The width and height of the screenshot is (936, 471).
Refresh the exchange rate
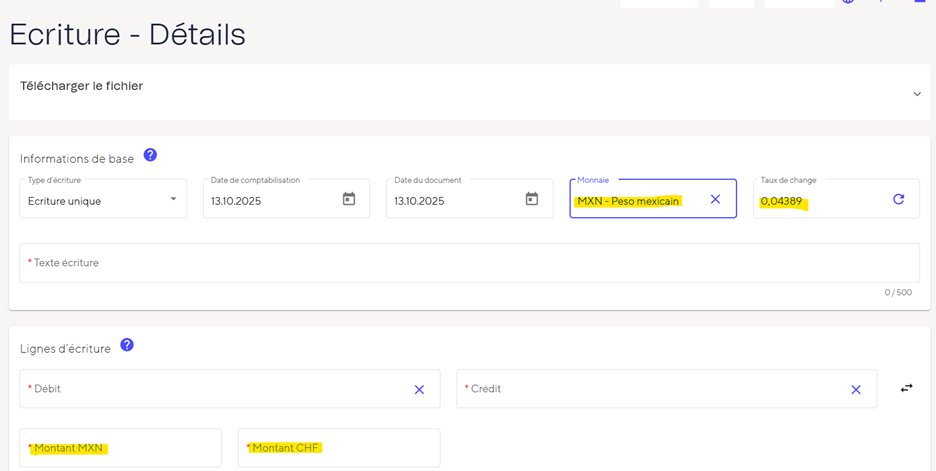pyautogui.click(x=898, y=199)
